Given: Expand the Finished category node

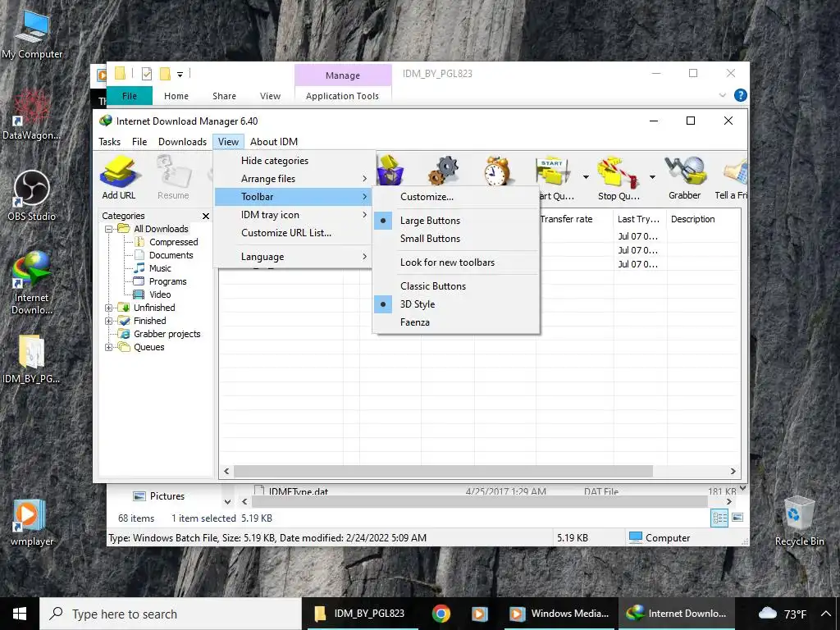Looking at the screenshot, I should click(x=109, y=321).
